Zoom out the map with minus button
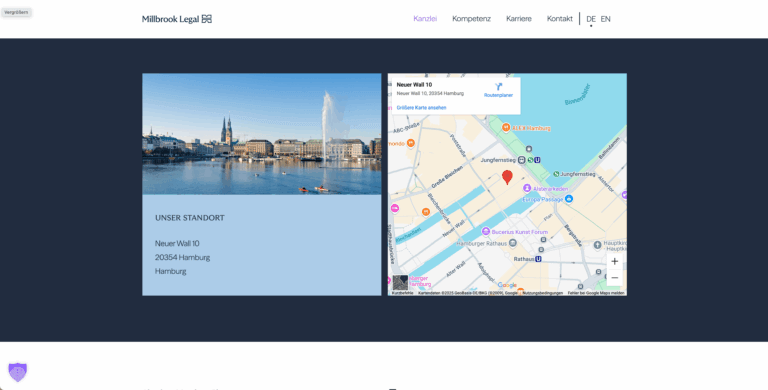The width and height of the screenshot is (768, 390). click(x=614, y=278)
